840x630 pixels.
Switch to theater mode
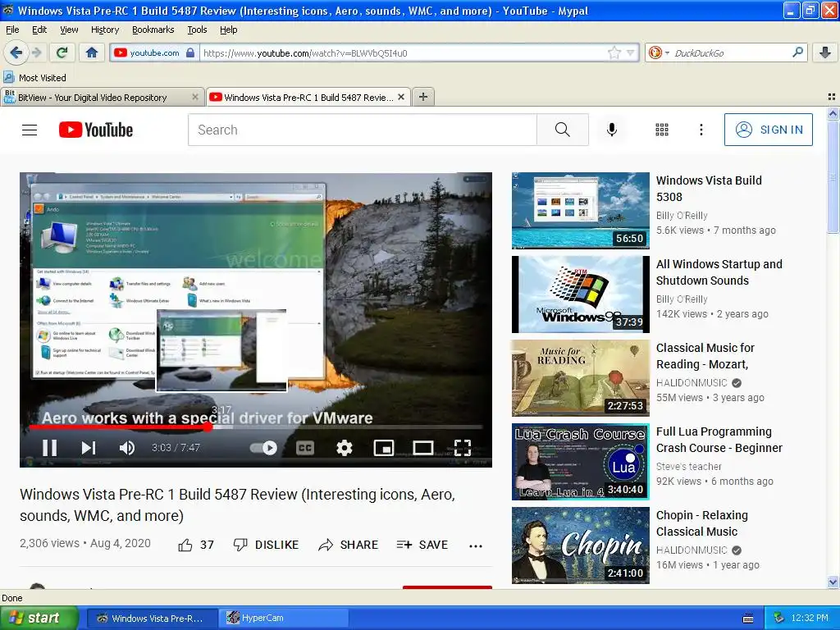pyautogui.click(x=422, y=447)
